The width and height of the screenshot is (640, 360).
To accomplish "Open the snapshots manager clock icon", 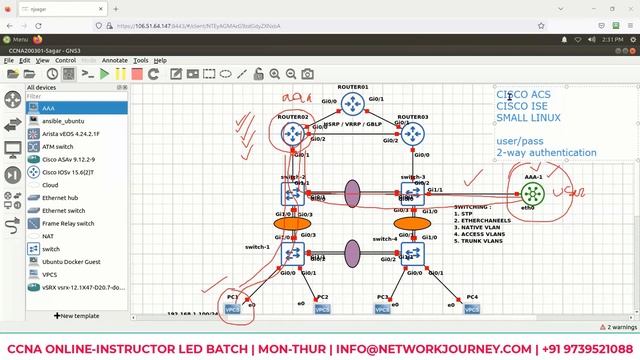I will coord(52,74).
